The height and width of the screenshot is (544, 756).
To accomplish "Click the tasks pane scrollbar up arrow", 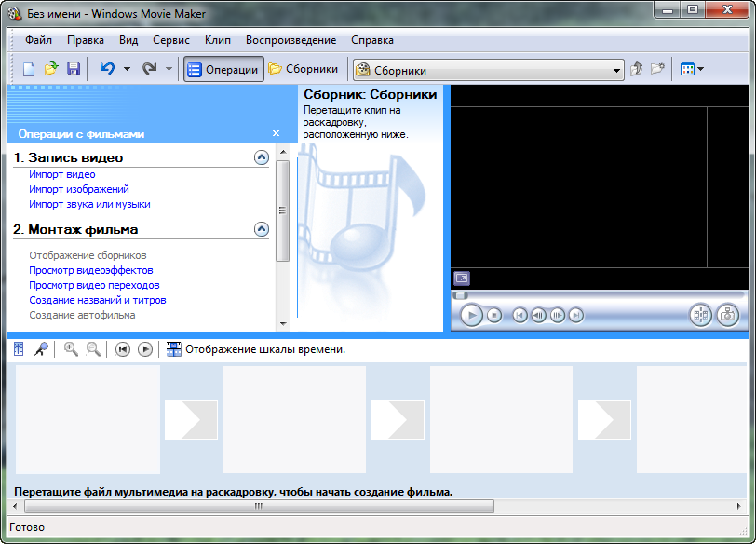I will point(283,152).
